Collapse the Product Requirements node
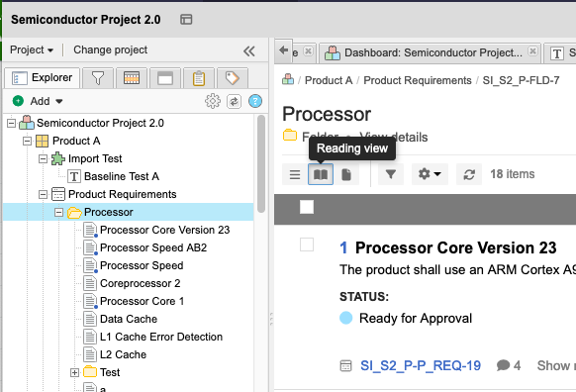The height and width of the screenshot is (392, 576). tap(43, 194)
